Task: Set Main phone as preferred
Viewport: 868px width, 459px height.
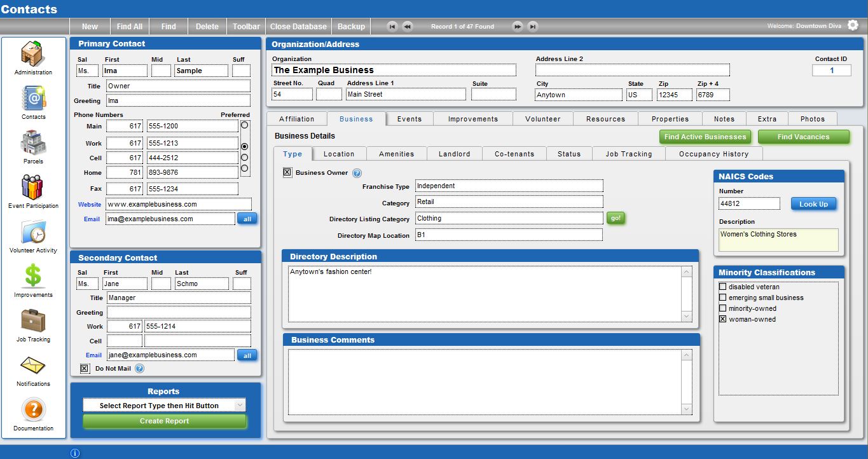Action: point(244,126)
